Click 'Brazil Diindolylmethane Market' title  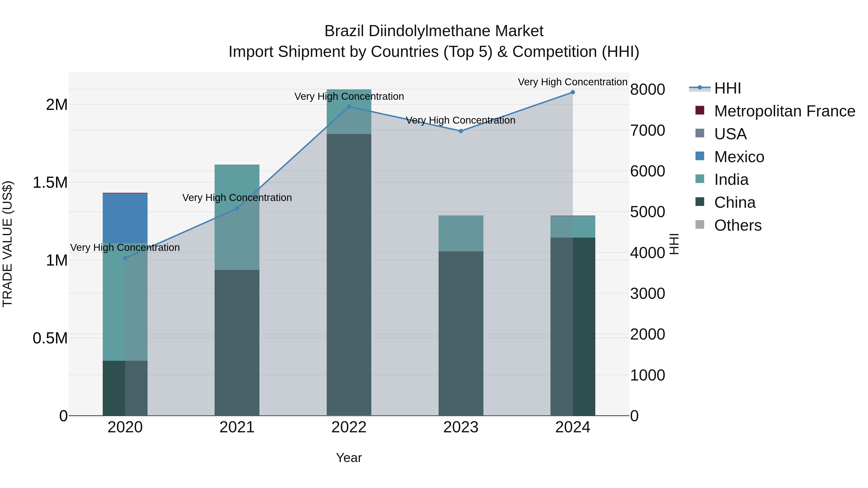(434, 31)
